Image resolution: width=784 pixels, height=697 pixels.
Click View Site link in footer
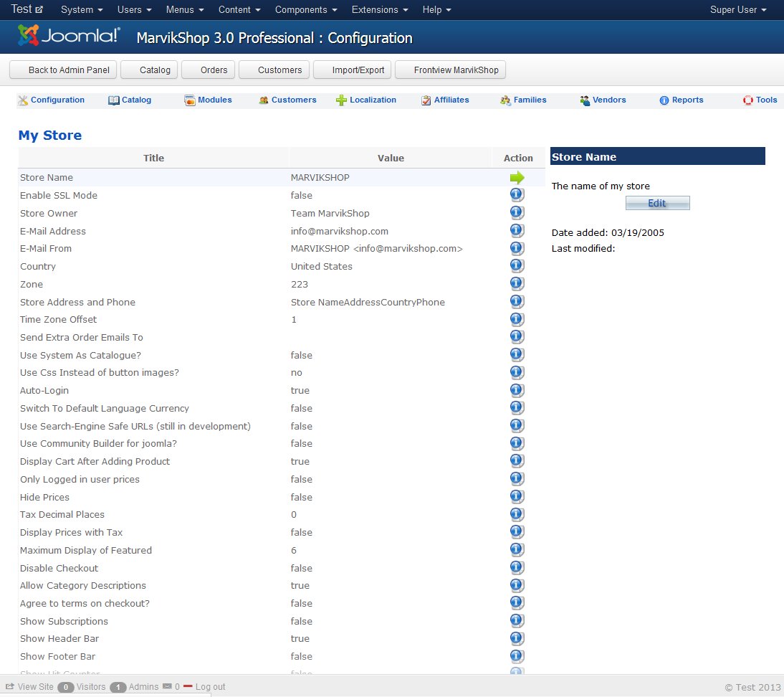coord(29,686)
